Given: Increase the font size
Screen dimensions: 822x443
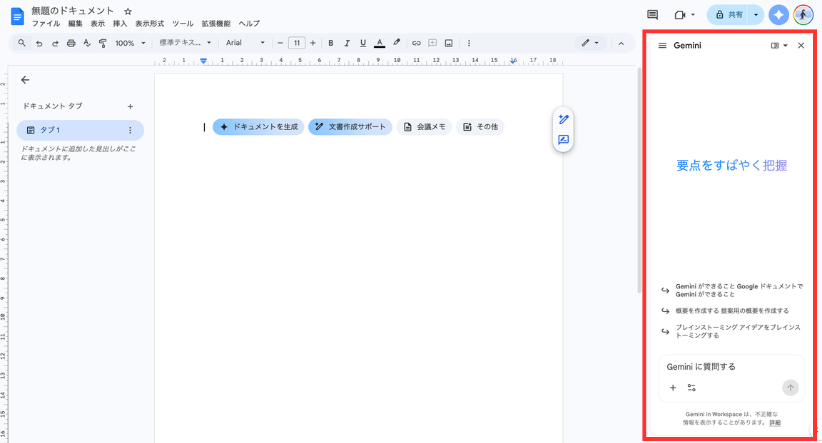Looking at the screenshot, I should pos(313,44).
